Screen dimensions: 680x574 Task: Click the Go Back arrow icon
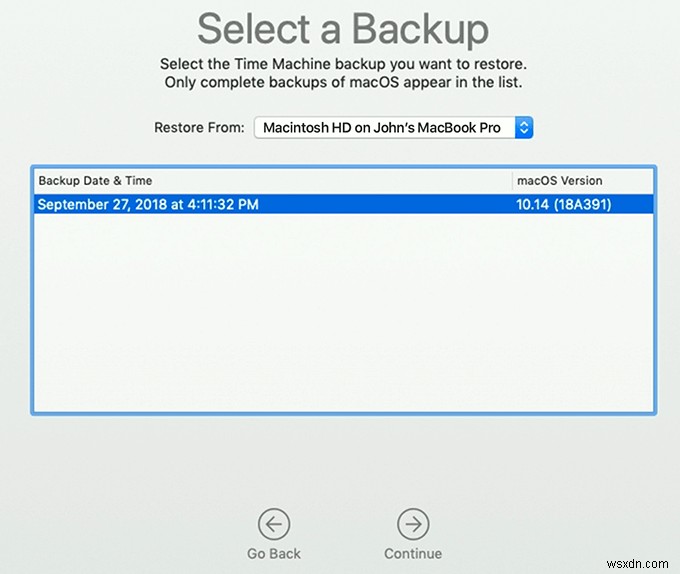[274, 524]
